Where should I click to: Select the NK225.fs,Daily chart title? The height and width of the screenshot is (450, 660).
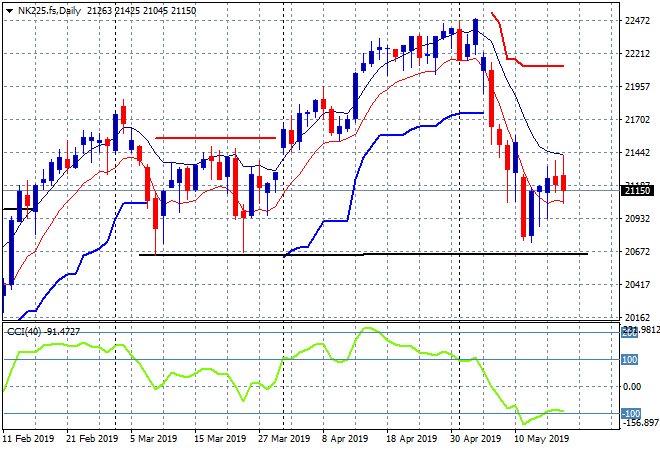(x=49, y=11)
